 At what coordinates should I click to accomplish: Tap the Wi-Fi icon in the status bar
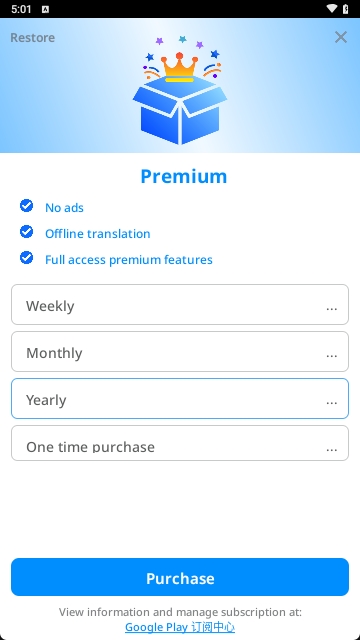pos(332,9)
